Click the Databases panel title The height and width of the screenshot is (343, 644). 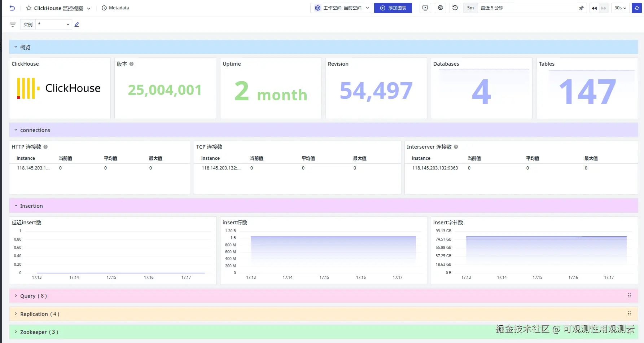click(446, 64)
